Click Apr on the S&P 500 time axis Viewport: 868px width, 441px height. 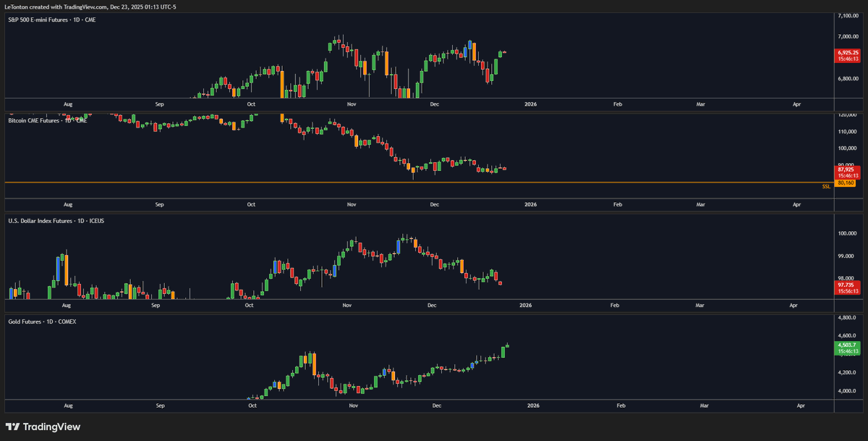coord(796,104)
